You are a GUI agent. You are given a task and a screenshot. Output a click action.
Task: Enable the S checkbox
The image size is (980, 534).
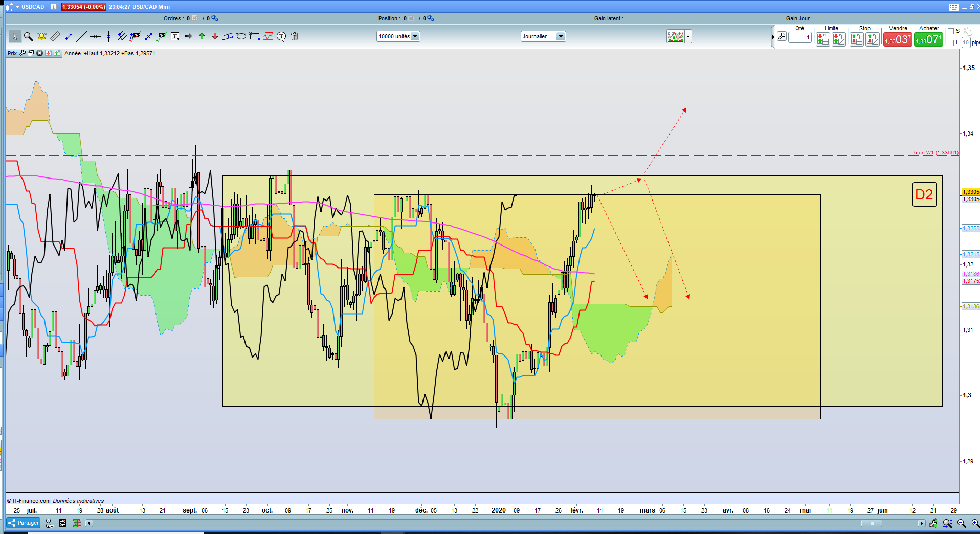(x=951, y=31)
